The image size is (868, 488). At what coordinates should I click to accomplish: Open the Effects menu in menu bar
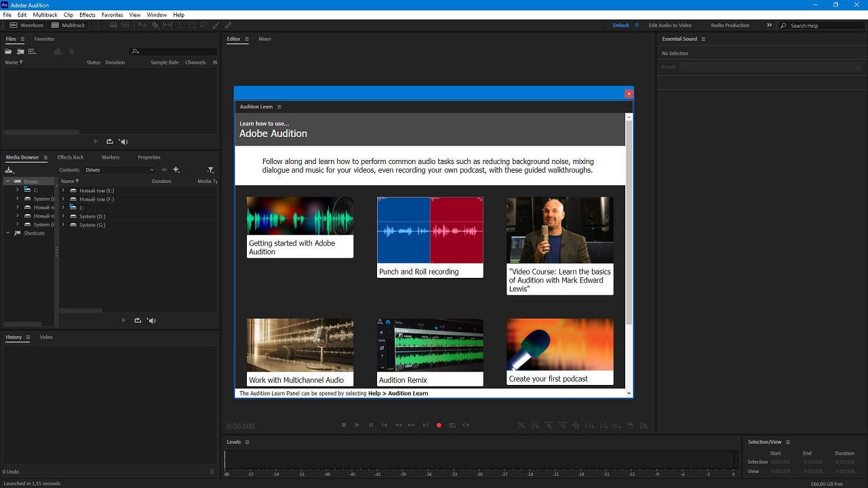[x=87, y=14]
